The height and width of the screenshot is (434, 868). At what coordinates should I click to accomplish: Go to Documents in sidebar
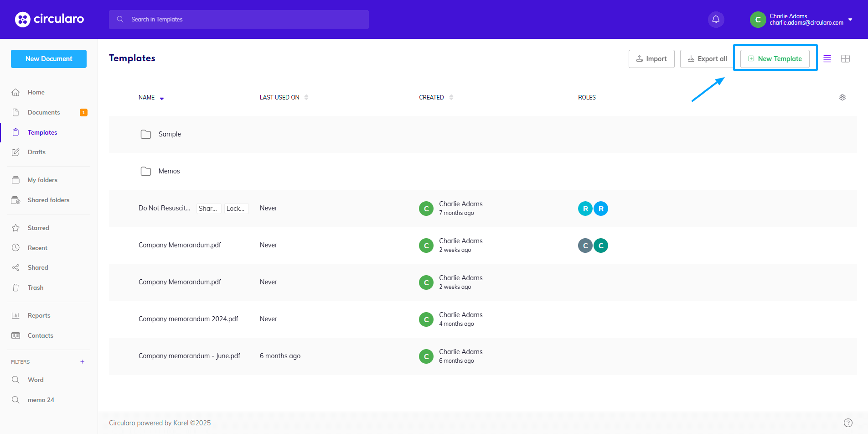coord(44,112)
